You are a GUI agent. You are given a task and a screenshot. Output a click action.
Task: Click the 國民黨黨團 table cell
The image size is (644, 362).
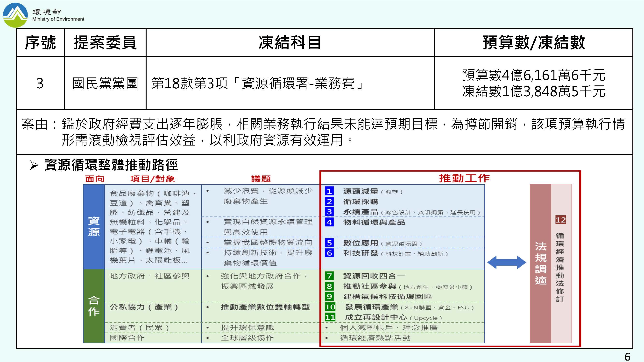coord(105,83)
